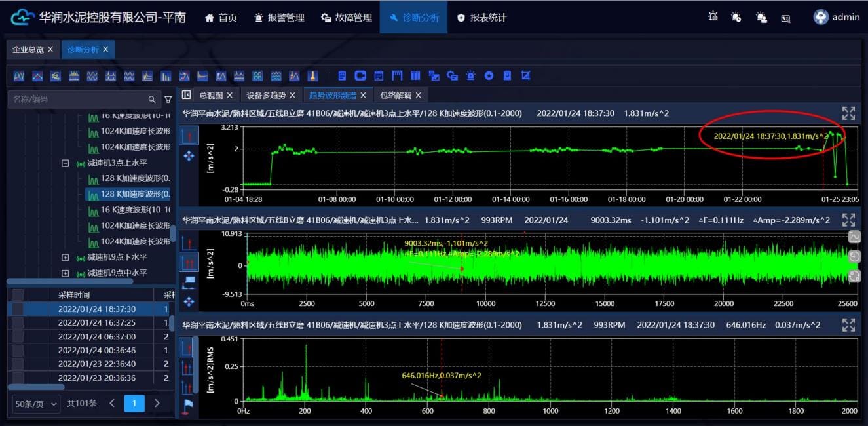The width and height of the screenshot is (868, 426).
Task: Click the history clock icon at right edge
Action: click(x=854, y=256)
